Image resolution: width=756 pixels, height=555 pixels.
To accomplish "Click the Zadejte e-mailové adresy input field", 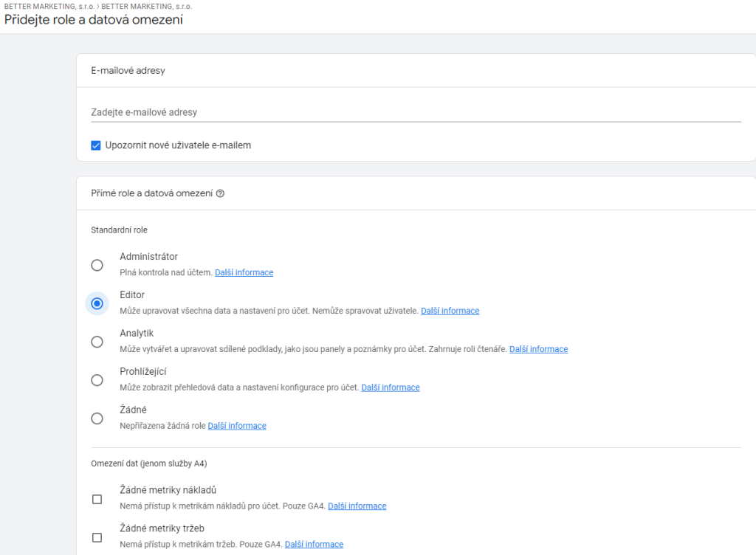I will click(x=416, y=112).
